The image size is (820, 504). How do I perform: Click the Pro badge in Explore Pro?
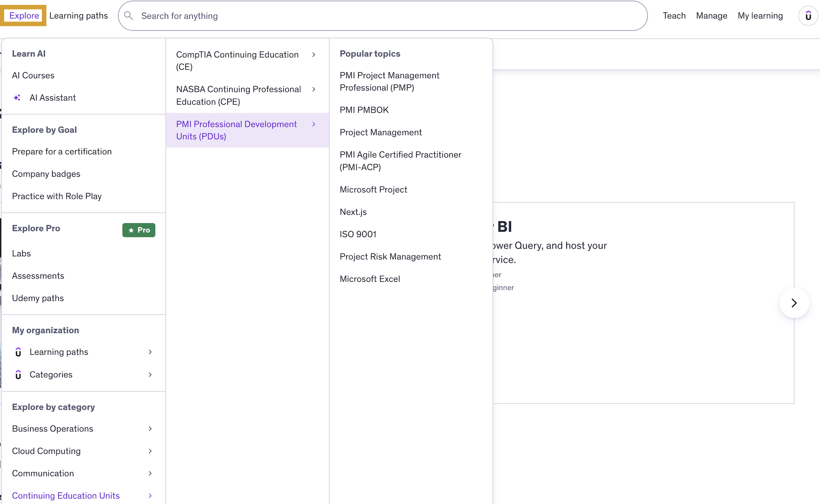[139, 230]
